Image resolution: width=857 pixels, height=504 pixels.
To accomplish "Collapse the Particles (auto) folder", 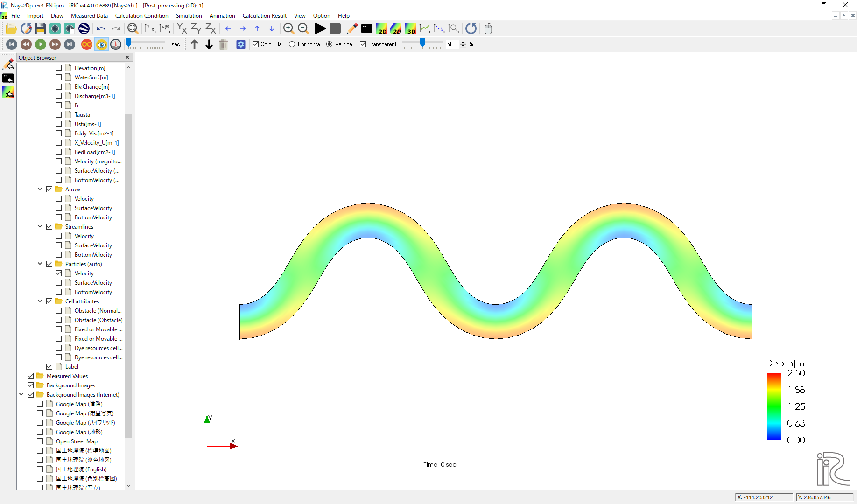I will coord(40,264).
